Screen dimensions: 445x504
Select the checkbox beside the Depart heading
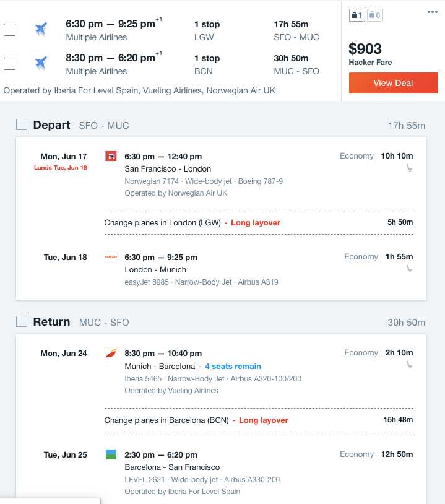point(21,124)
